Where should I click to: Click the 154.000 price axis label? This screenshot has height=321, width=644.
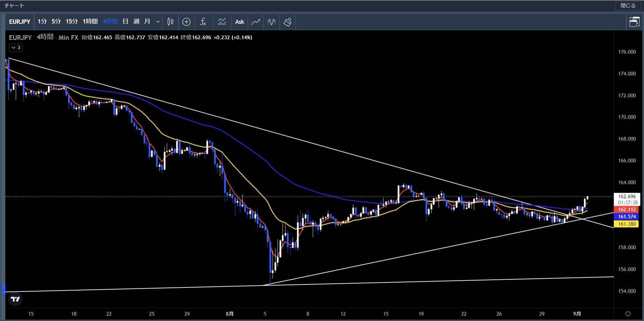pyautogui.click(x=627, y=291)
